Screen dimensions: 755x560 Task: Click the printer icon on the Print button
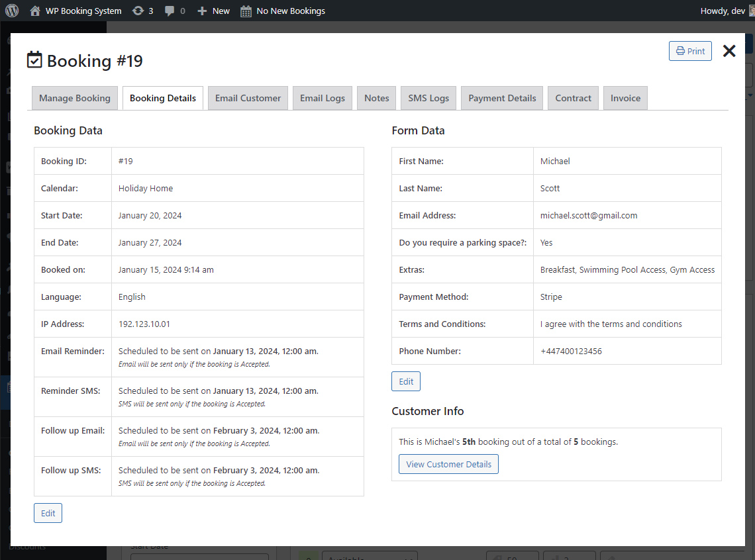680,50
